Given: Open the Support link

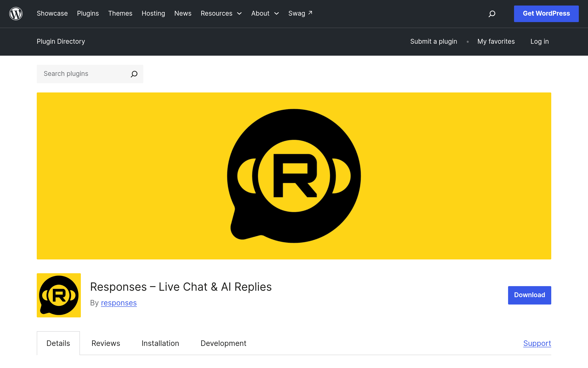Looking at the screenshot, I should coord(537,343).
